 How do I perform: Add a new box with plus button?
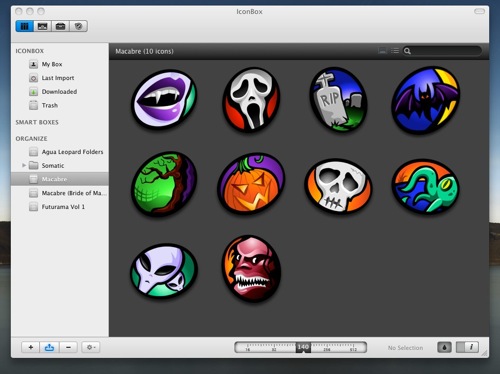31,347
